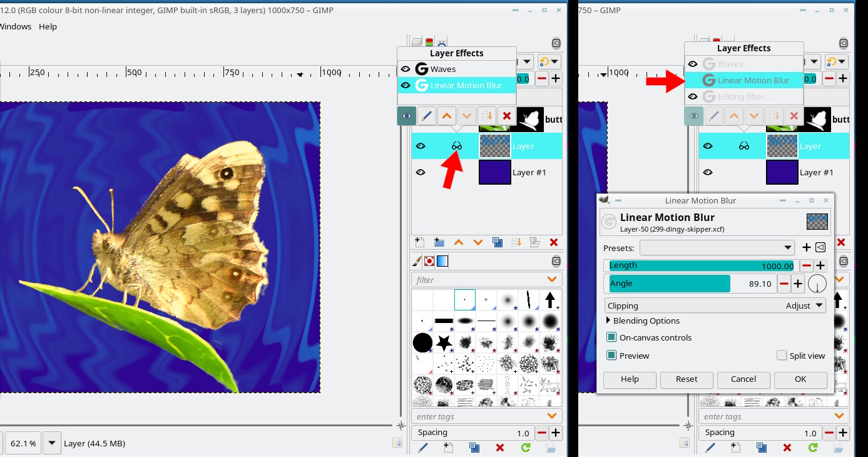The height and width of the screenshot is (457, 868).
Task: Select Linear Motion Blur row in left popup
Action: [457, 85]
